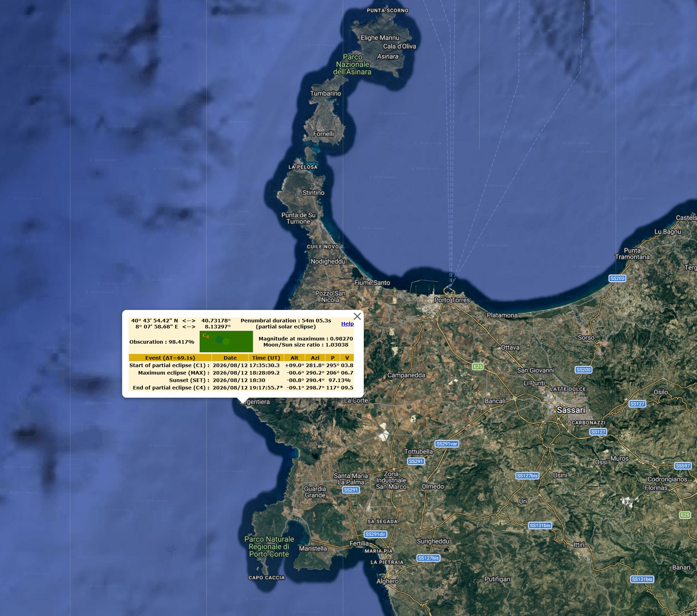
Task: Click Parco Nazionale dell'Asinara label
Action: point(352,65)
